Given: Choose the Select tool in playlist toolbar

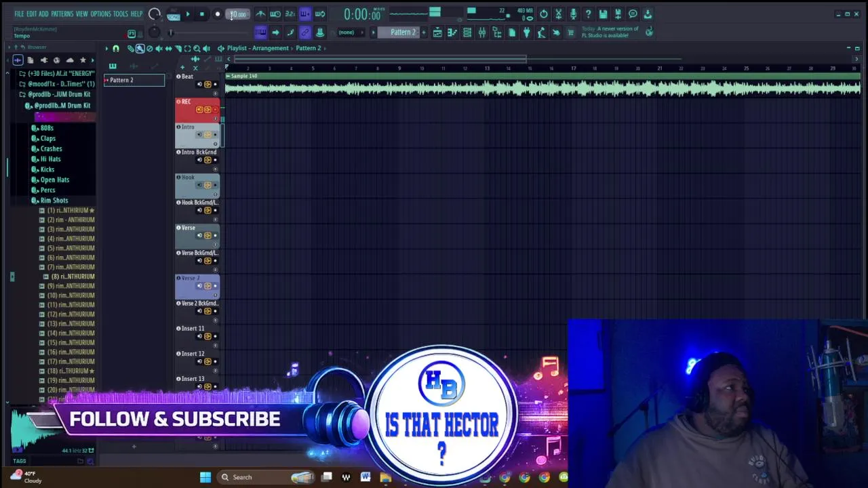Looking at the screenshot, I should click(x=187, y=49).
